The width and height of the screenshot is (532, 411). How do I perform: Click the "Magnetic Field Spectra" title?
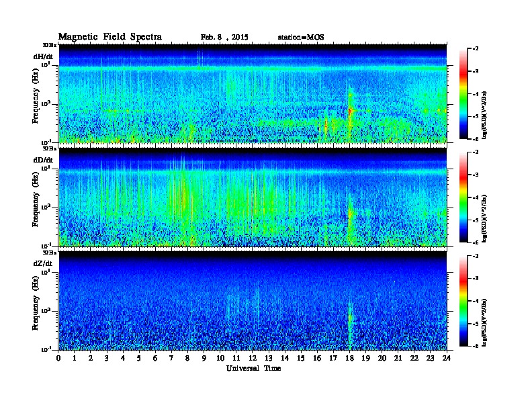(x=110, y=37)
